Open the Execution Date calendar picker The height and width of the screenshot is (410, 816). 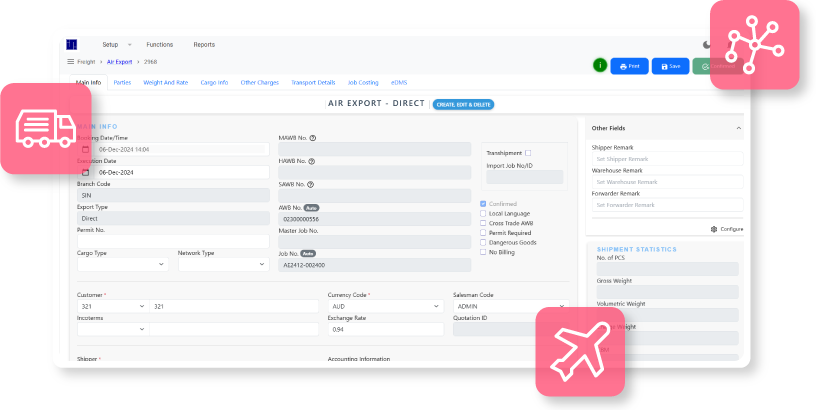pyautogui.click(x=86, y=172)
